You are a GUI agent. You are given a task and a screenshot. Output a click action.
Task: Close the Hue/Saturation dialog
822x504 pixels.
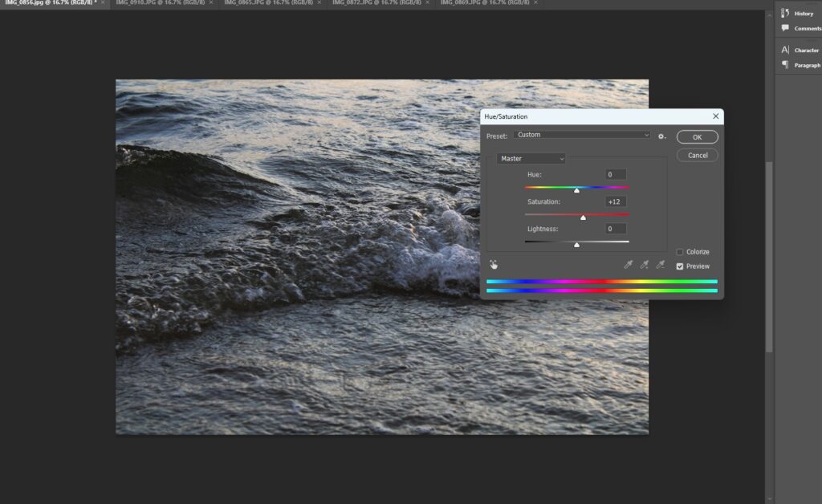click(715, 116)
